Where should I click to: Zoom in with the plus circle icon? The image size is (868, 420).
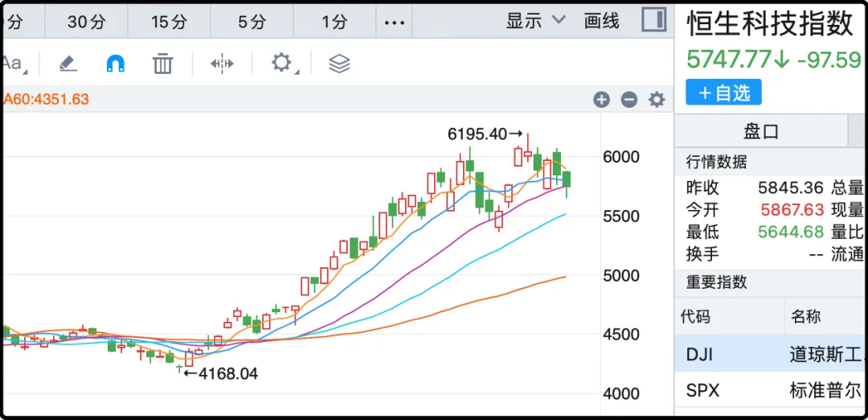coord(601,100)
